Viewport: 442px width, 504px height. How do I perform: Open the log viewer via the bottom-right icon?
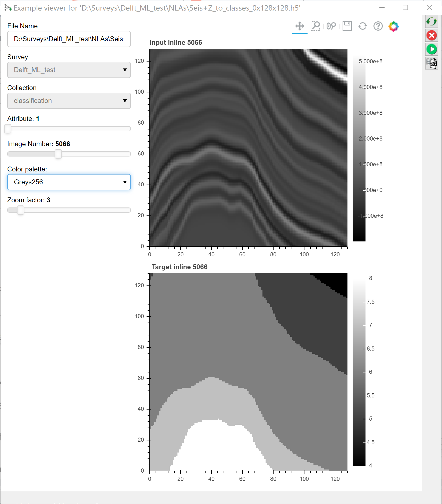[x=432, y=63]
